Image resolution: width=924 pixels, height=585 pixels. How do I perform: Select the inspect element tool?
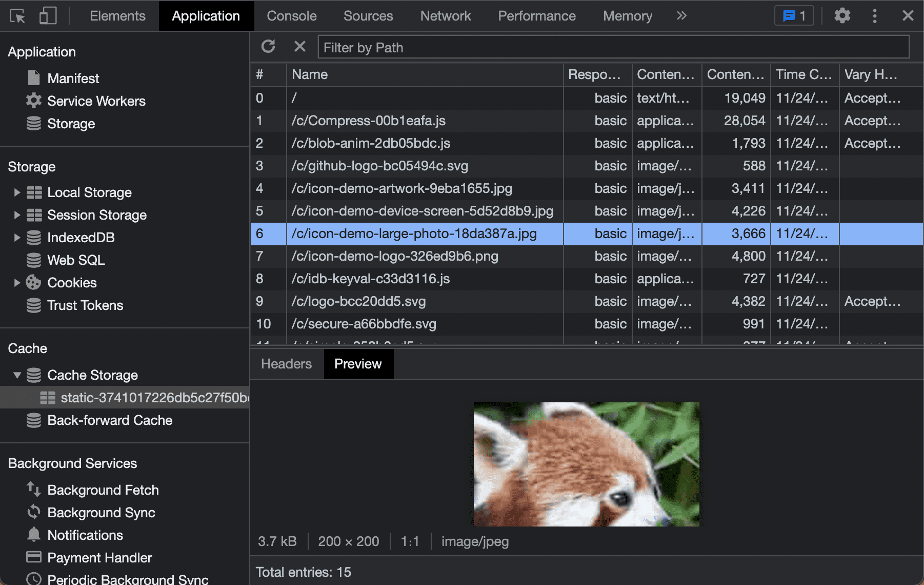pos(17,16)
